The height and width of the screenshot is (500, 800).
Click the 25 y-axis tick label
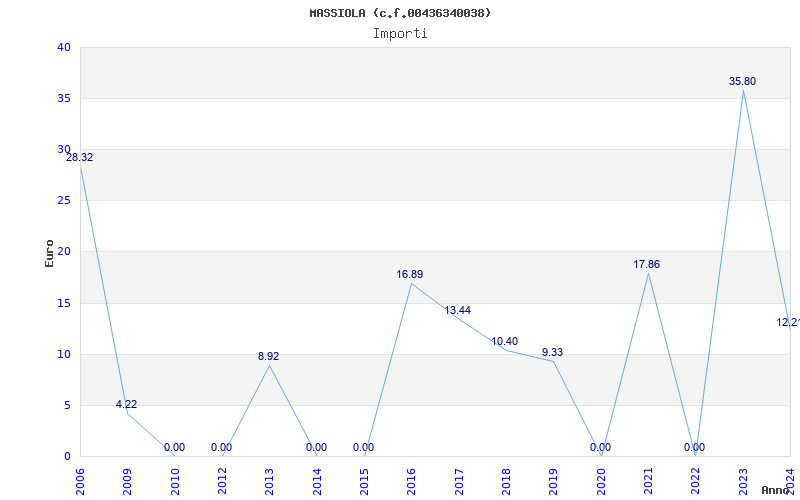click(x=64, y=201)
